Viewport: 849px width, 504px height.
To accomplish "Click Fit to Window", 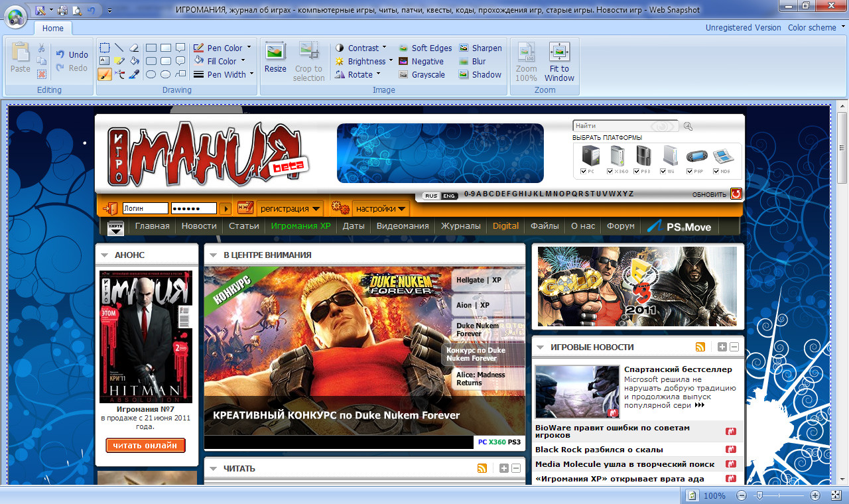I will pyautogui.click(x=559, y=61).
